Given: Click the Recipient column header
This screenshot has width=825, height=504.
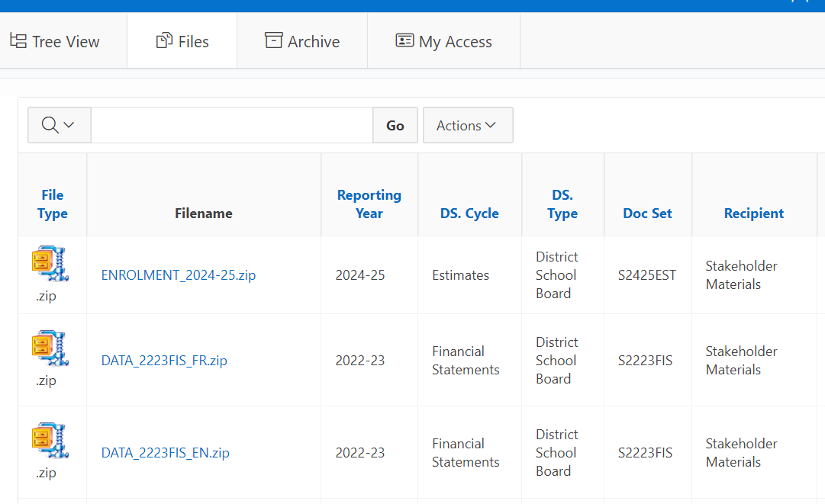Looking at the screenshot, I should point(753,213).
